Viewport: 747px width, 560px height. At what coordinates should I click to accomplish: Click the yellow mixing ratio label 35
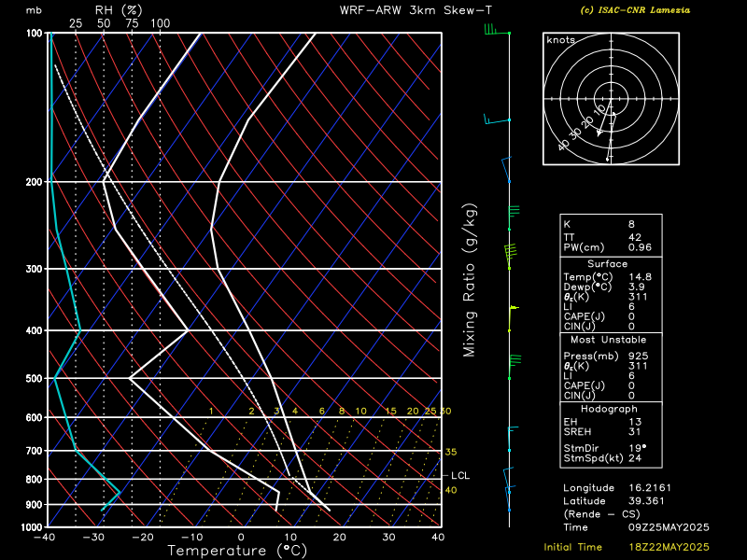coord(451,452)
